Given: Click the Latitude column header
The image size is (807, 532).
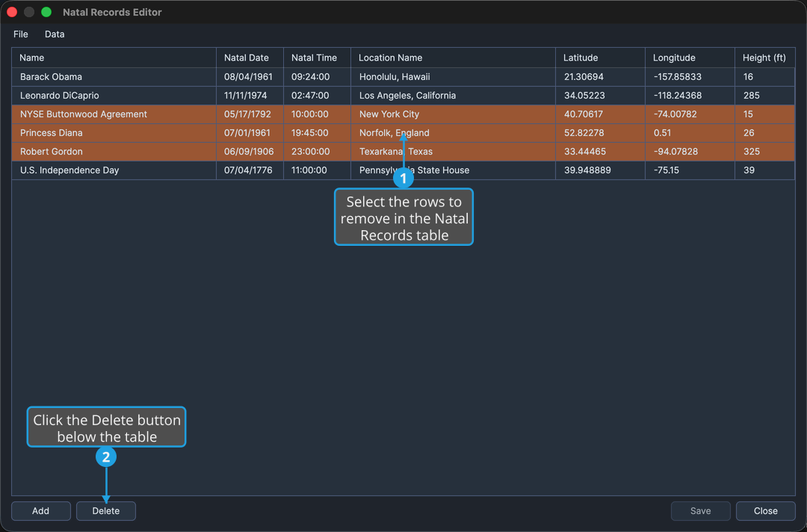Looking at the screenshot, I should 600,58.
